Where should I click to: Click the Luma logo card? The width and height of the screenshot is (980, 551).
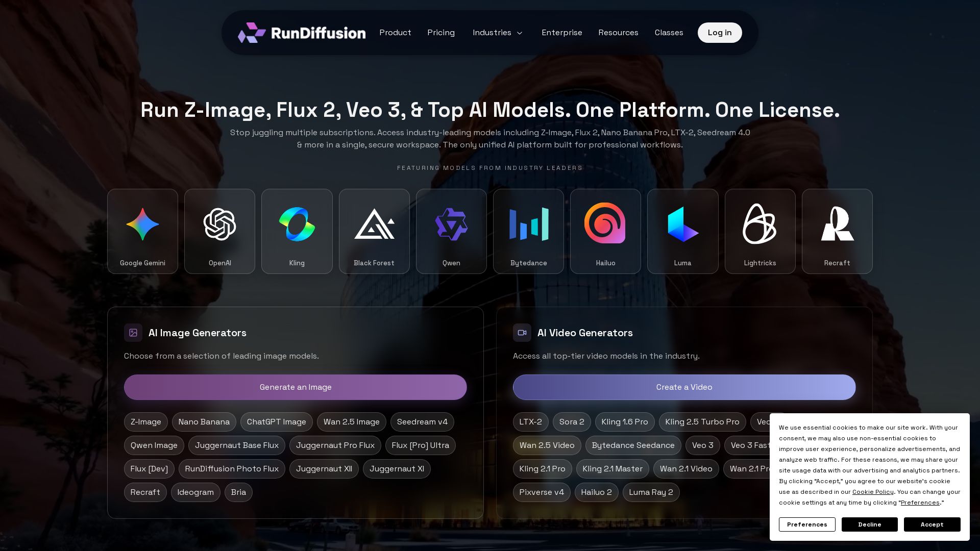pos(682,231)
